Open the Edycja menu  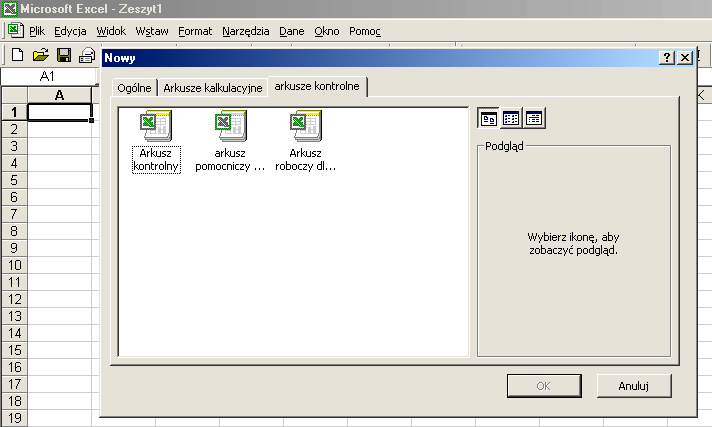tap(70, 31)
